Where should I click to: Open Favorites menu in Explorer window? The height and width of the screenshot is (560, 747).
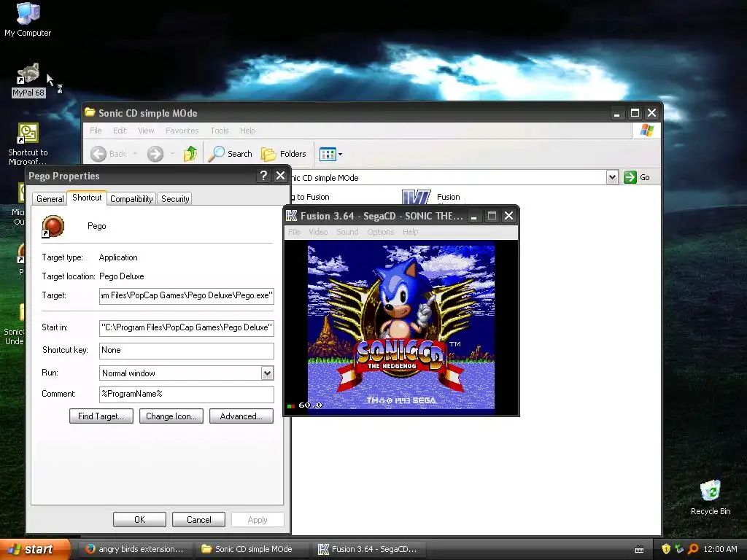pyautogui.click(x=182, y=131)
